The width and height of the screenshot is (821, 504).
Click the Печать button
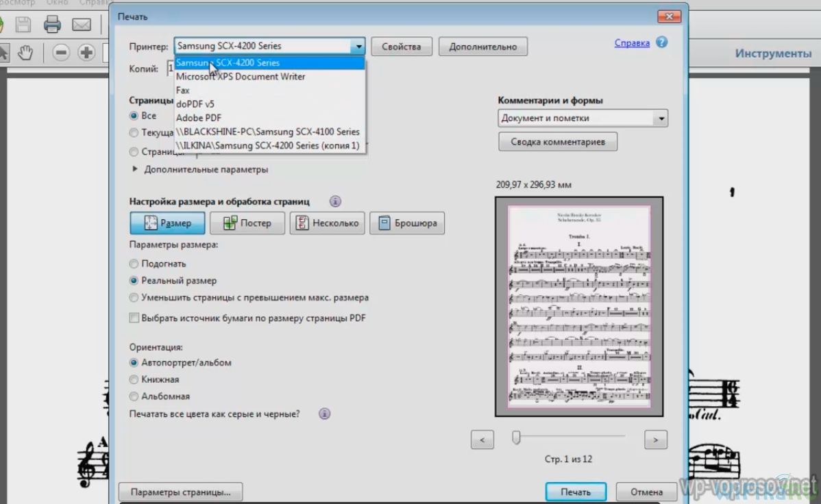pyautogui.click(x=576, y=492)
